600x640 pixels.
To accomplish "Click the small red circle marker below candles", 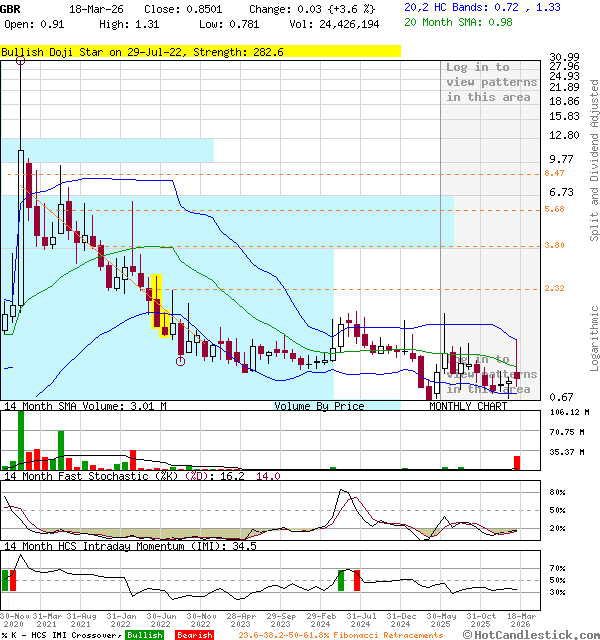I will (x=180, y=362).
